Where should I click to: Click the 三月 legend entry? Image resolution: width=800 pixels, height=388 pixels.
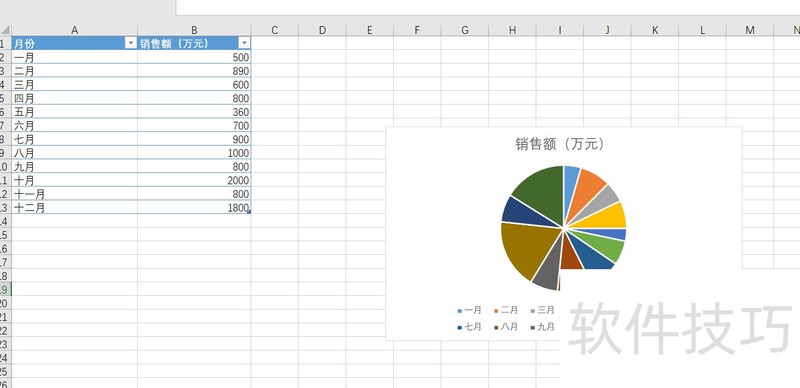pos(542,310)
